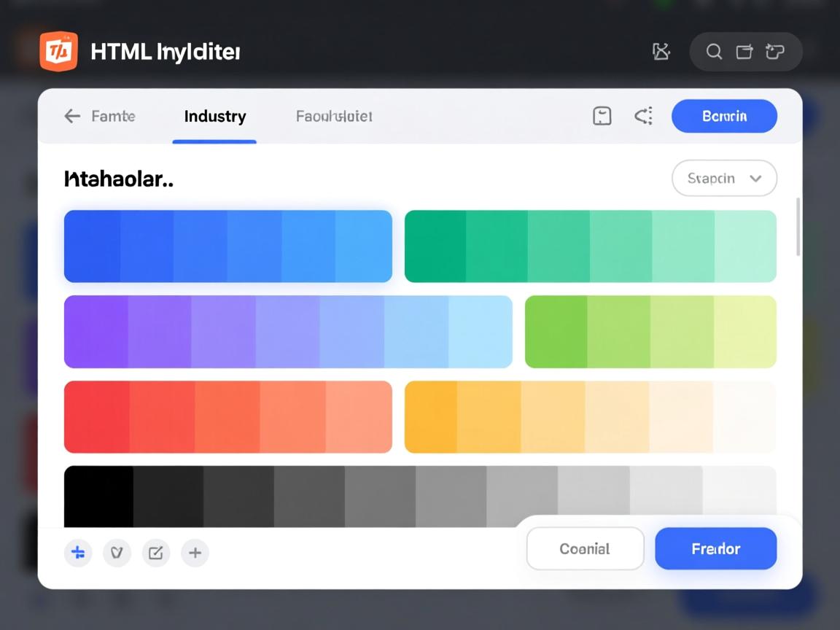
Task: Click the gray plus icon at bottom
Action: (x=195, y=553)
